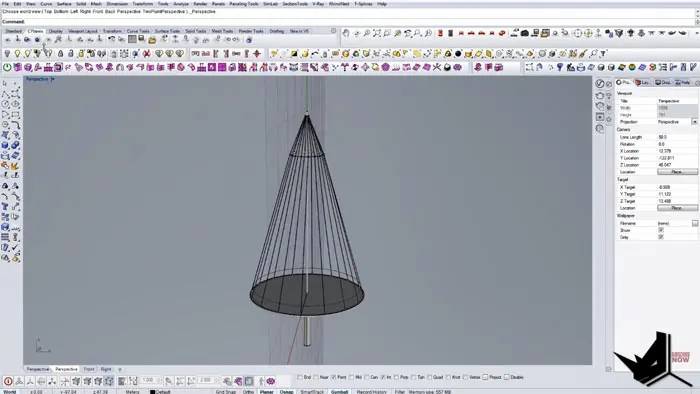Click the gray texture square in CPlanes toolbar

[x=132, y=40]
